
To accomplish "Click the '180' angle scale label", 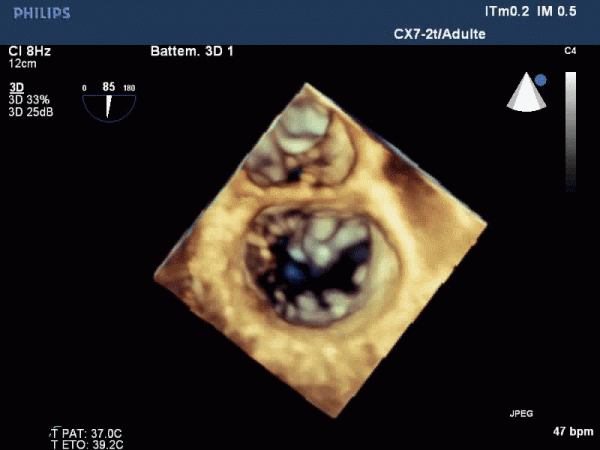I will pyautogui.click(x=129, y=88).
